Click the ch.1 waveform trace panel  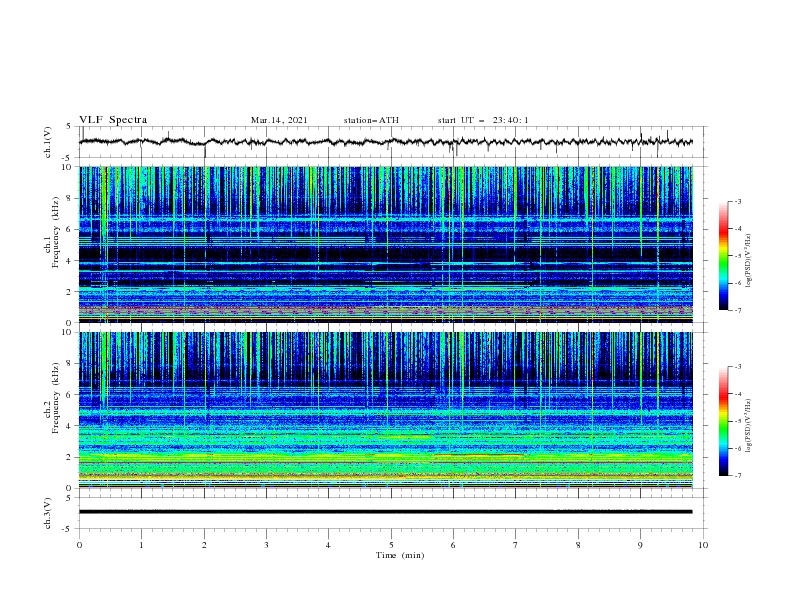(393, 142)
